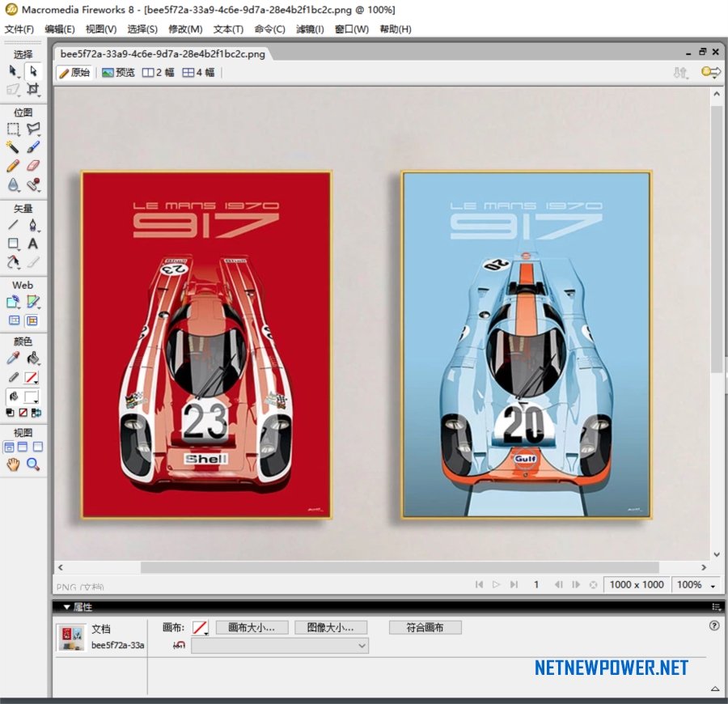This screenshot has height=704, width=728.
Task: Select the Brush tool
Action: click(33, 147)
